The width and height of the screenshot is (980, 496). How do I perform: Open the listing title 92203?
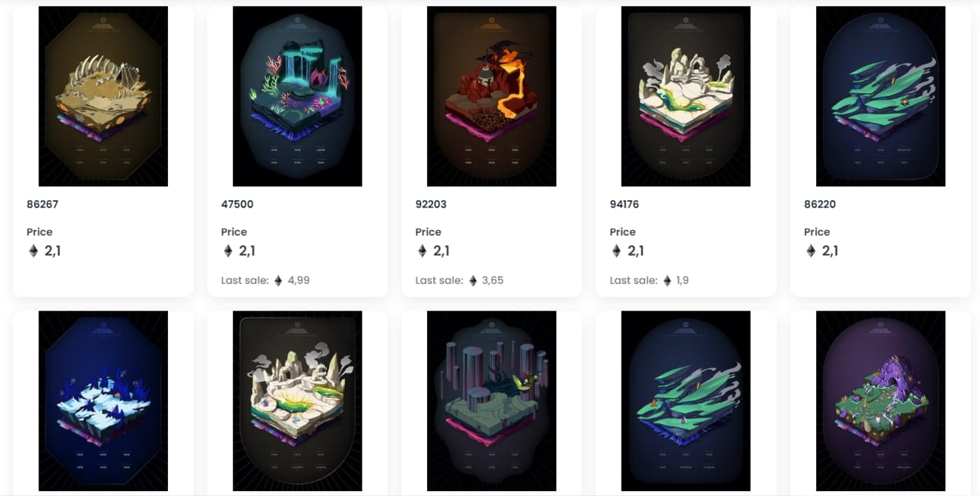[430, 204]
